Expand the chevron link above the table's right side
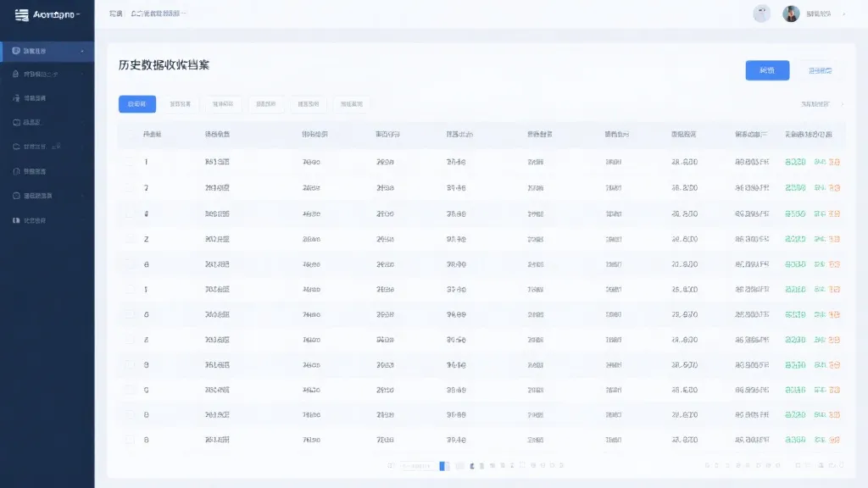The image size is (868, 488). [x=842, y=104]
